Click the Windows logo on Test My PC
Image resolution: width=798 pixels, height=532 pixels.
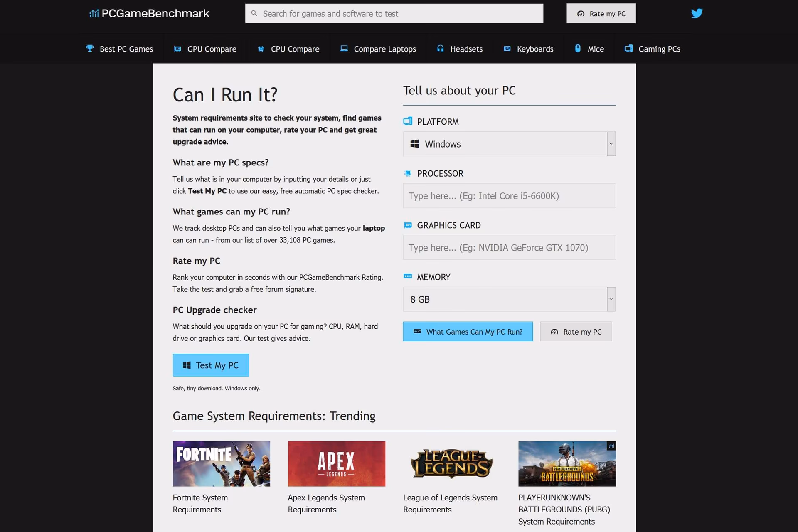pyautogui.click(x=187, y=365)
